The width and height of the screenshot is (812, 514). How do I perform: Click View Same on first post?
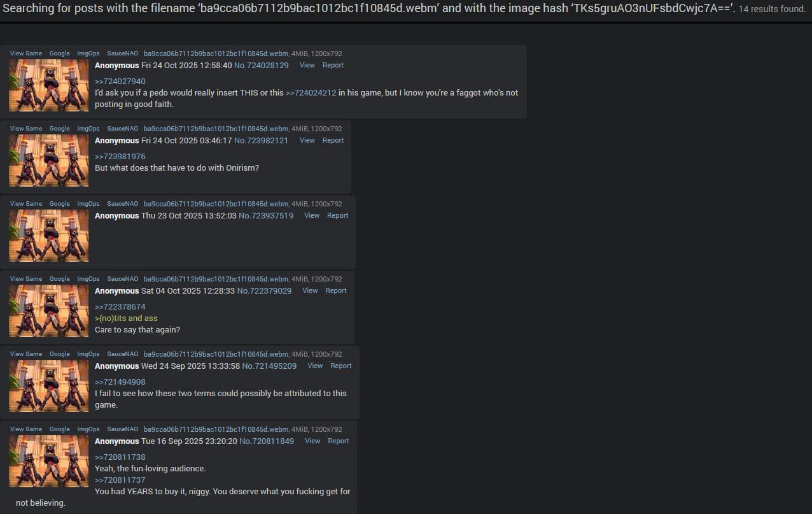(26, 54)
